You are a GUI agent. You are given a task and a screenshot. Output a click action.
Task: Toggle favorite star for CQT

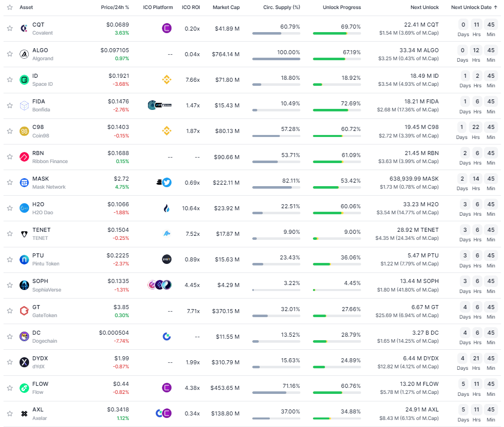[x=10, y=29]
